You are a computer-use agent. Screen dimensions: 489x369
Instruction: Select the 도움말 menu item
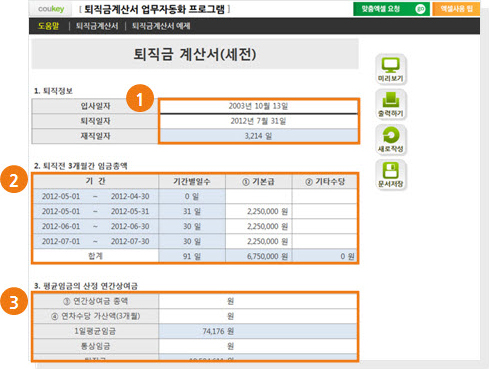pyautogui.click(x=48, y=26)
